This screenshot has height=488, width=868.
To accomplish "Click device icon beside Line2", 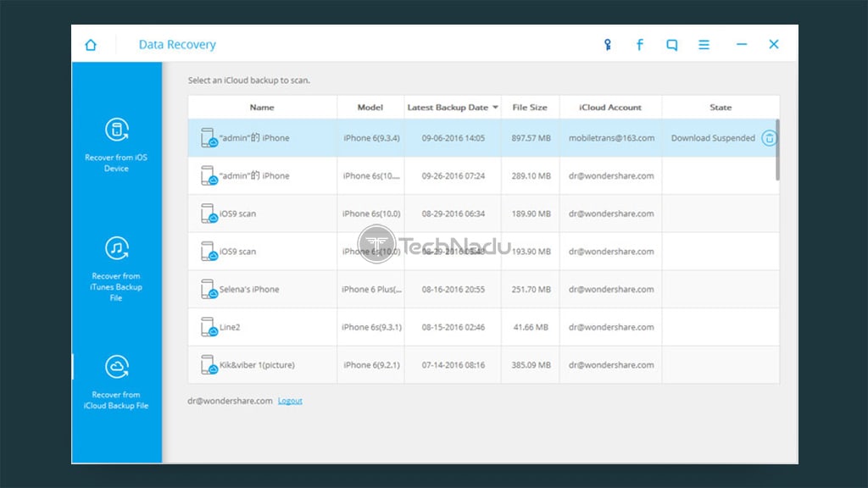I will (x=209, y=327).
